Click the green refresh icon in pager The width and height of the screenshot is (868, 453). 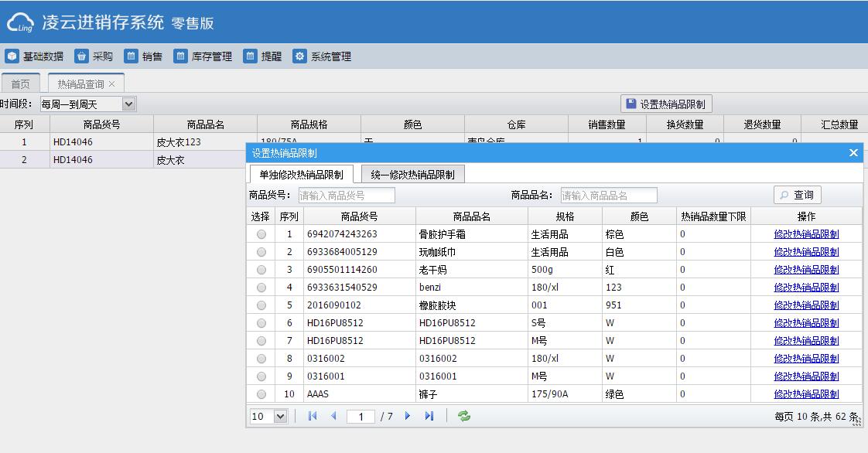[464, 416]
